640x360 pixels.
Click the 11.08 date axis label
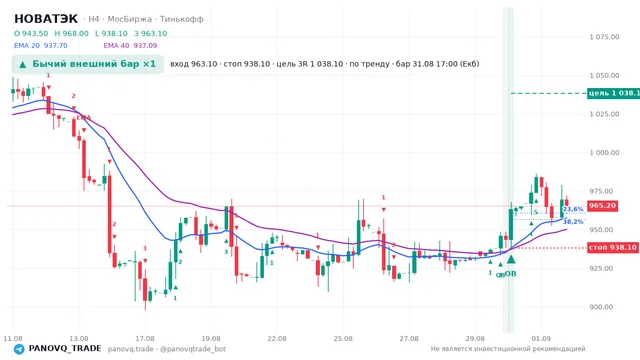(13, 339)
